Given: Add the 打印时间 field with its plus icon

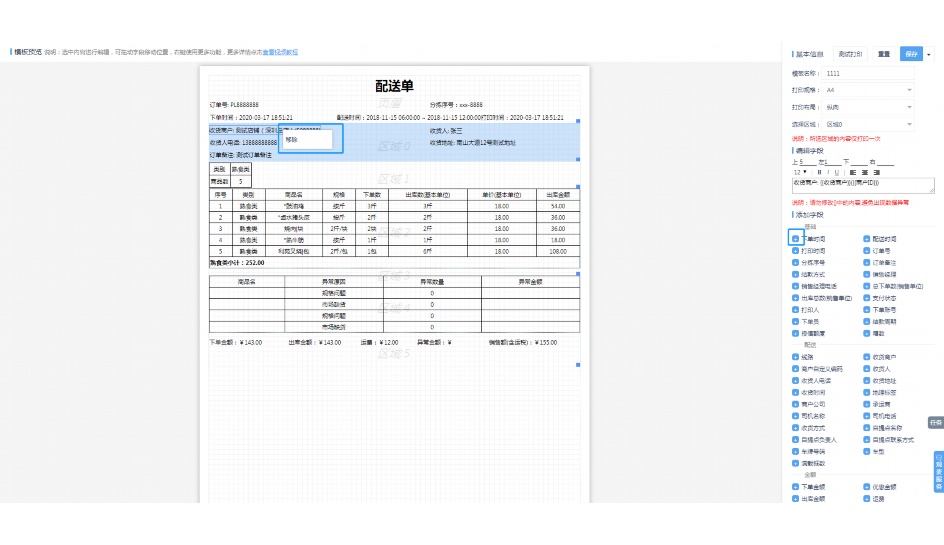Looking at the screenshot, I should [x=795, y=251].
